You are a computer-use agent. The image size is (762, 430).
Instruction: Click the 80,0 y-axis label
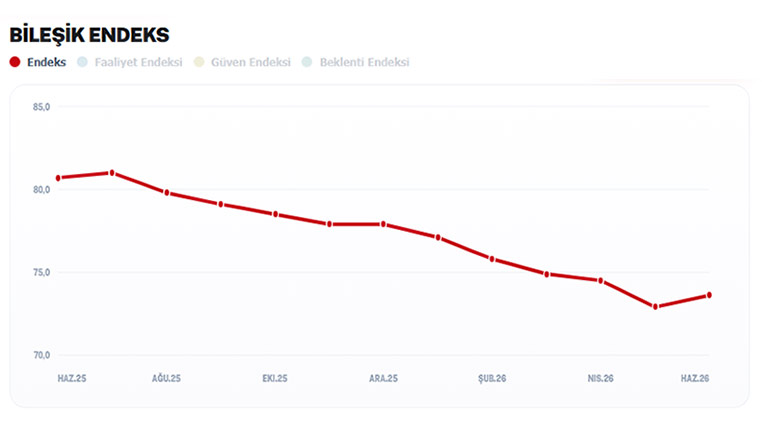click(x=41, y=190)
